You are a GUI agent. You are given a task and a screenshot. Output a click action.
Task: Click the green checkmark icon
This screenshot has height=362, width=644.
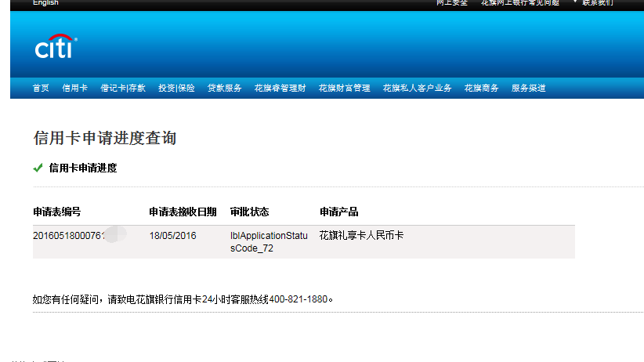tap(38, 168)
